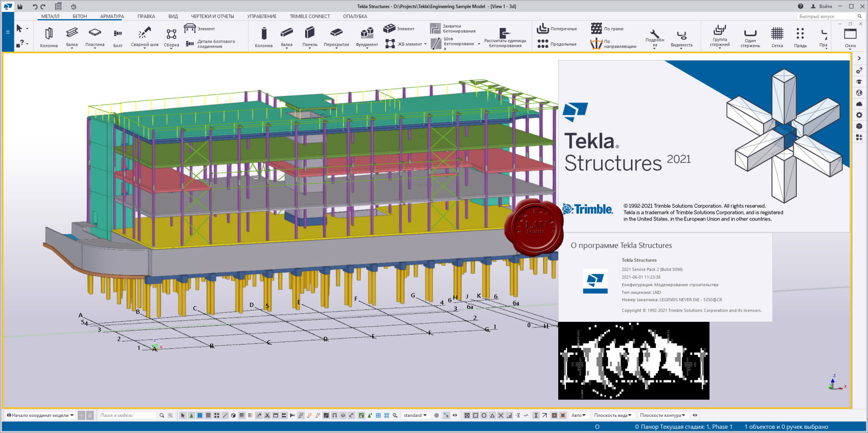Redo the last undone action
Image resolution: width=868 pixels, height=433 pixels.
pyautogui.click(x=43, y=7)
